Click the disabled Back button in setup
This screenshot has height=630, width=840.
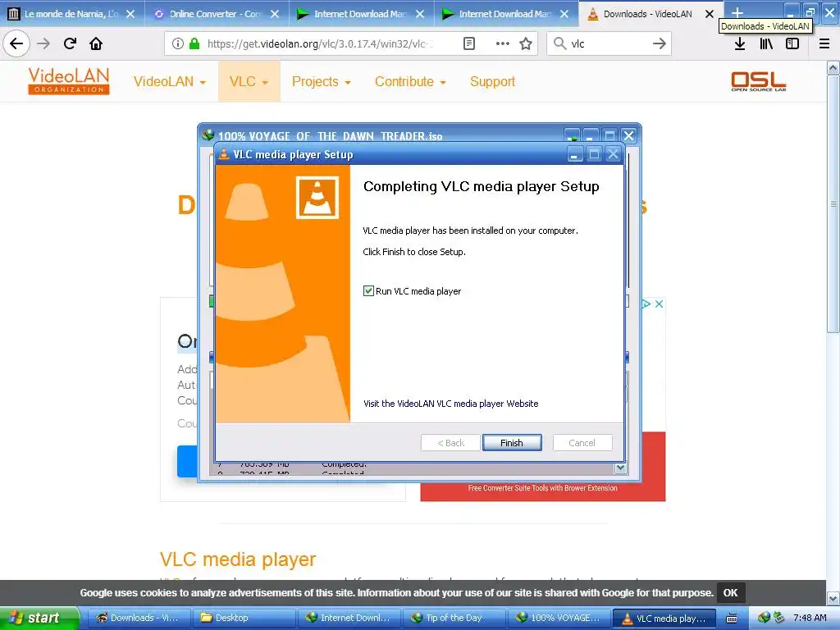[450, 442]
